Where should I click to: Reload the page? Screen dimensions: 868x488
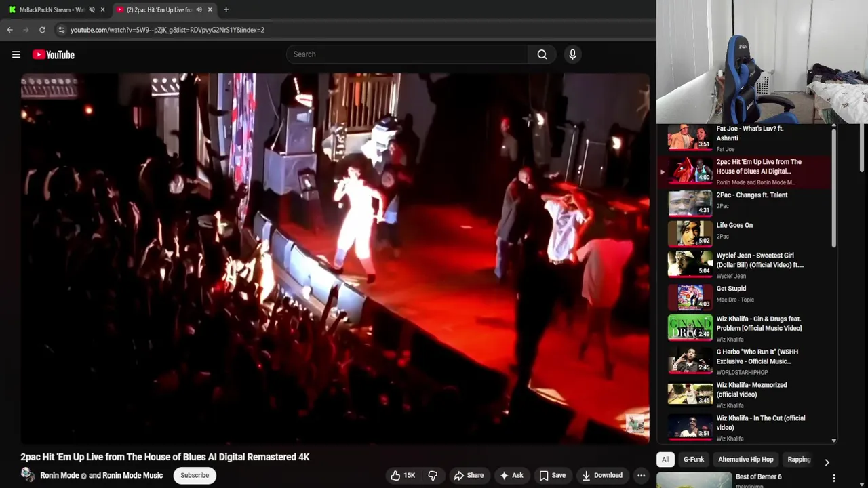coord(42,30)
